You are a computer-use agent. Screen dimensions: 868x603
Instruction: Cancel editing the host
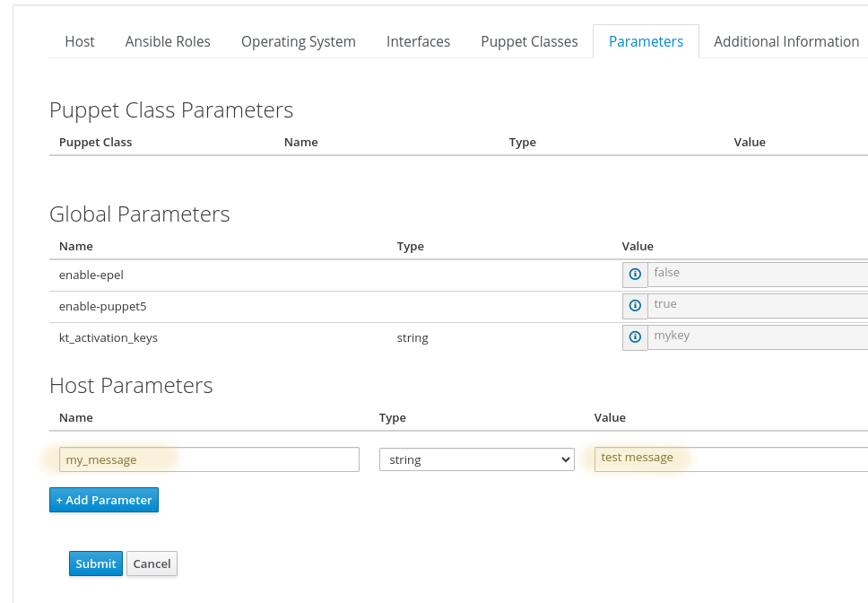152,564
